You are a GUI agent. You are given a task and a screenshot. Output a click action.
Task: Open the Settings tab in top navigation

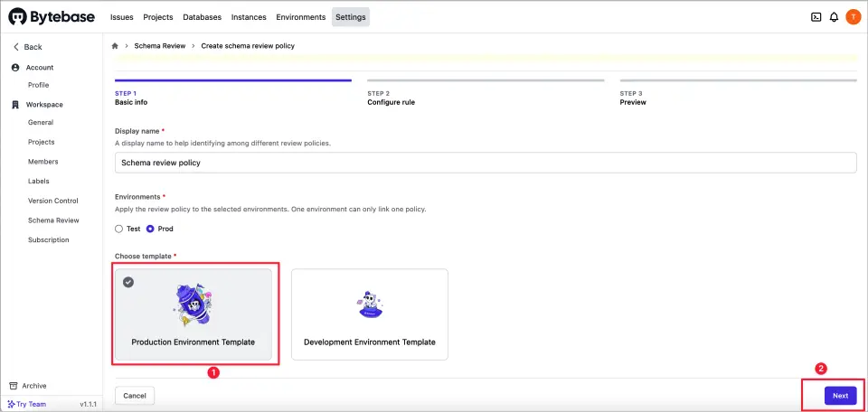350,17
